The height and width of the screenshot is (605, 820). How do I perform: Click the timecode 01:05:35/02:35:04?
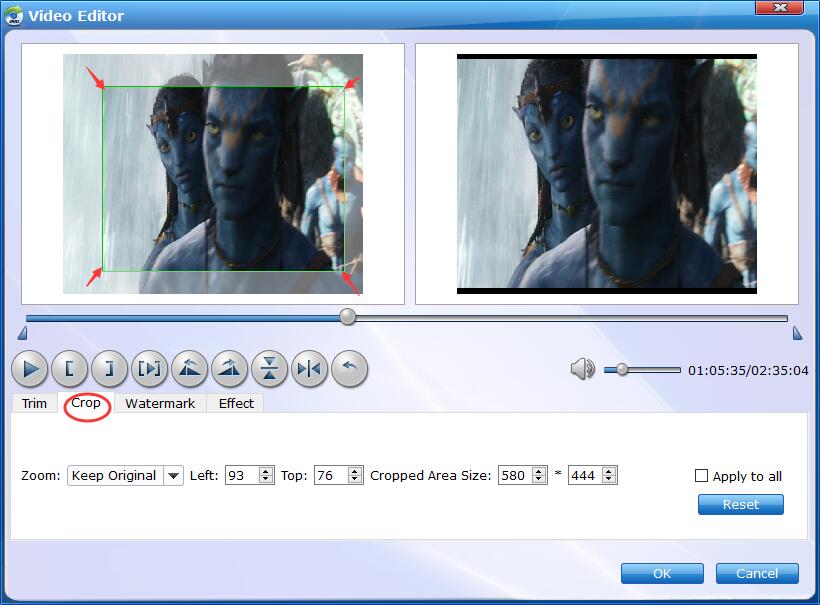(x=748, y=371)
